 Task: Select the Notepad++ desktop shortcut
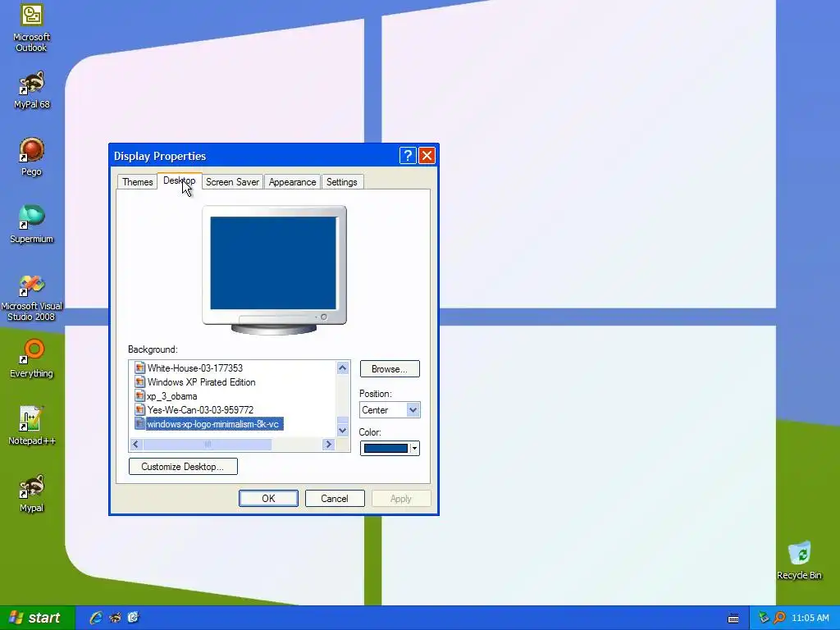tap(32, 426)
